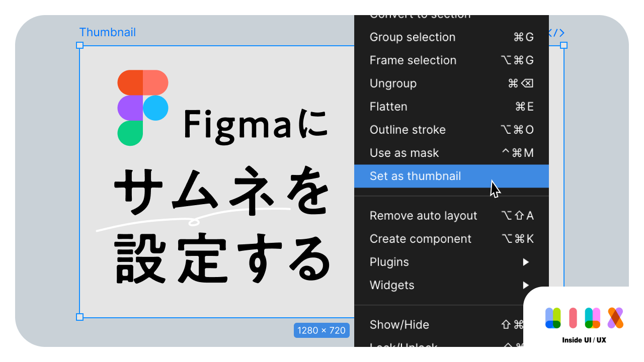Click the top-right selection handle
Screen dimensions: 644x362
[563, 45]
